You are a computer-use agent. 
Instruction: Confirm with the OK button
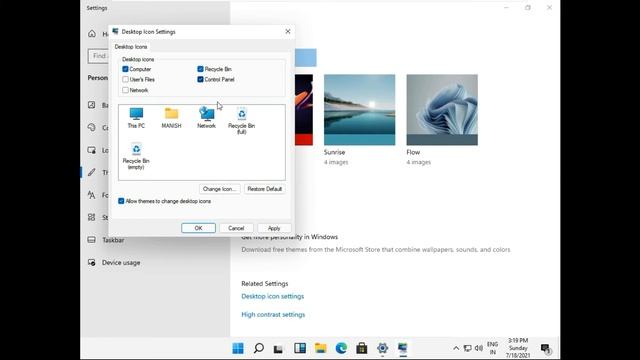pos(198,228)
